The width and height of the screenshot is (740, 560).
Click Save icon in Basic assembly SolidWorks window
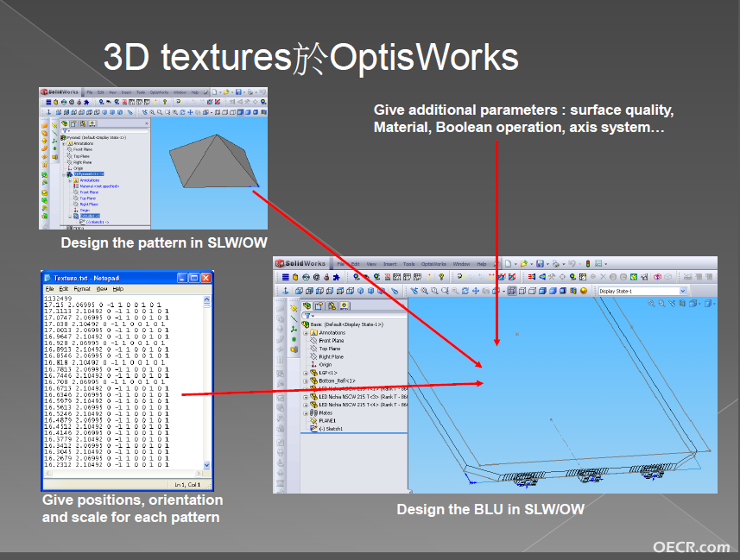click(540, 264)
